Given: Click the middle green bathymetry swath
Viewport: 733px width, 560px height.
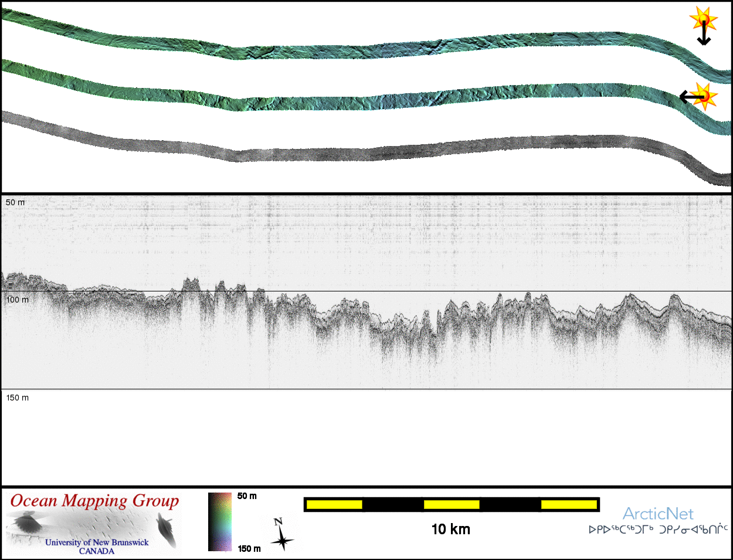Looking at the screenshot, I should [364, 101].
